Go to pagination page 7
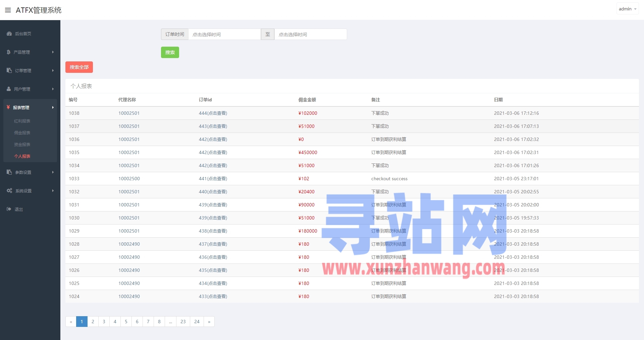Screen dimensions: 644x340 point(148,322)
